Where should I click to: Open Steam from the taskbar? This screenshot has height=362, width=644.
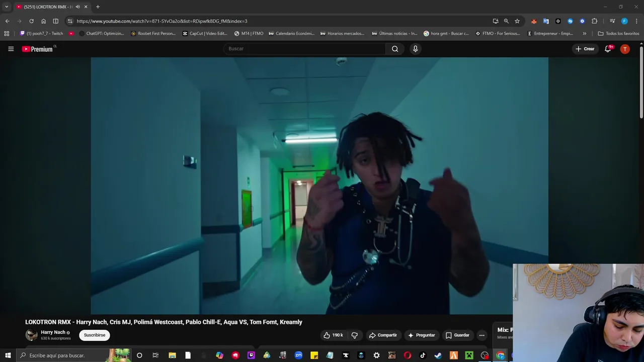click(438, 355)
